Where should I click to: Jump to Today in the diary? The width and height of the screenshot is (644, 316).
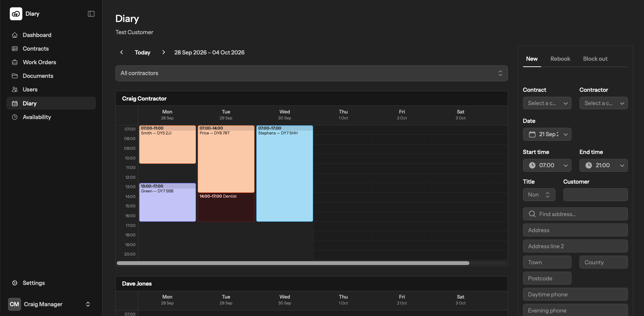click(x=143, y=52)
